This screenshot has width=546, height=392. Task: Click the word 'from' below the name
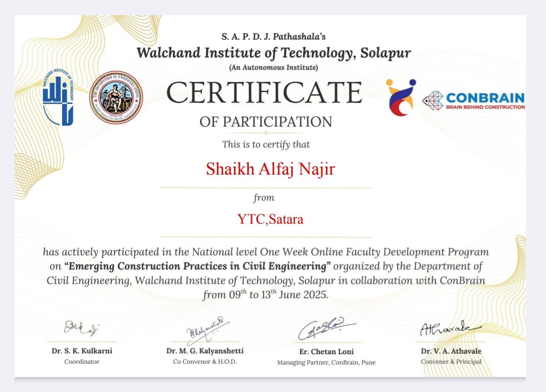(263, 198)
